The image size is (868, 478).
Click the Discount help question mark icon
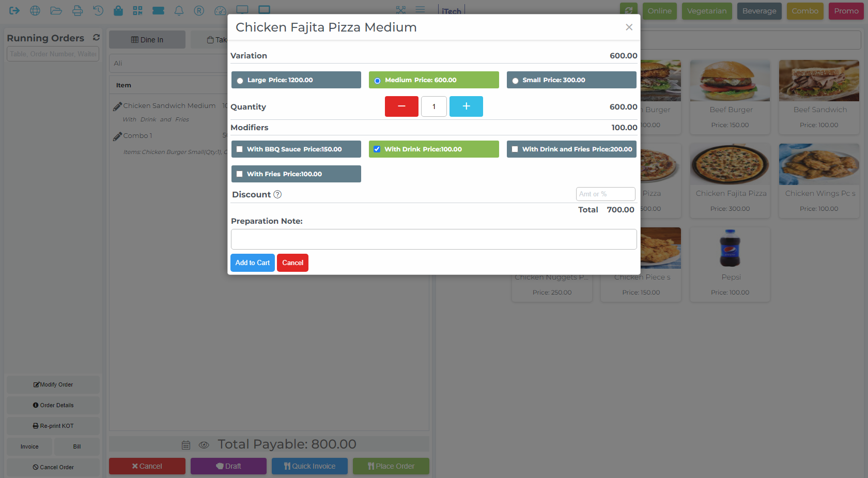[x=277, y=194]
